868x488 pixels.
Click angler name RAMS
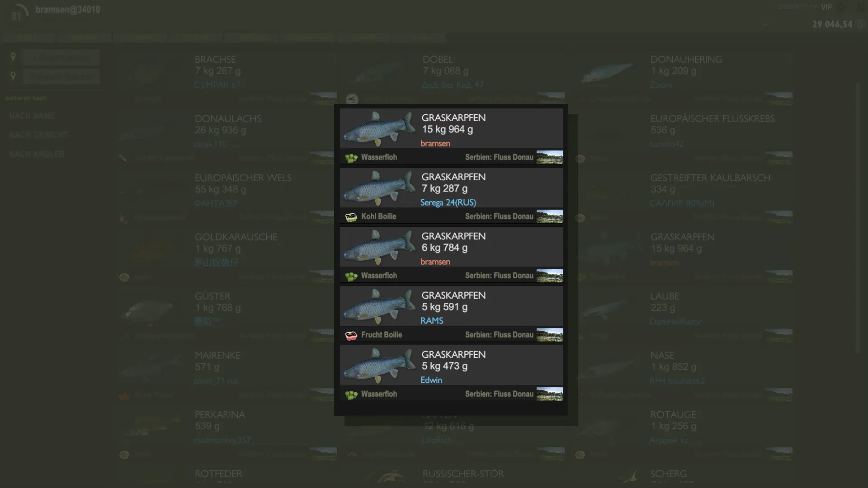point(431,321)
